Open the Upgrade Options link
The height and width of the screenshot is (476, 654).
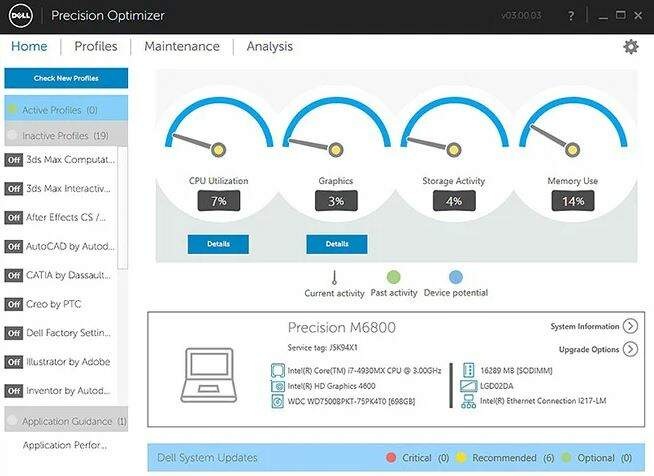589,349
